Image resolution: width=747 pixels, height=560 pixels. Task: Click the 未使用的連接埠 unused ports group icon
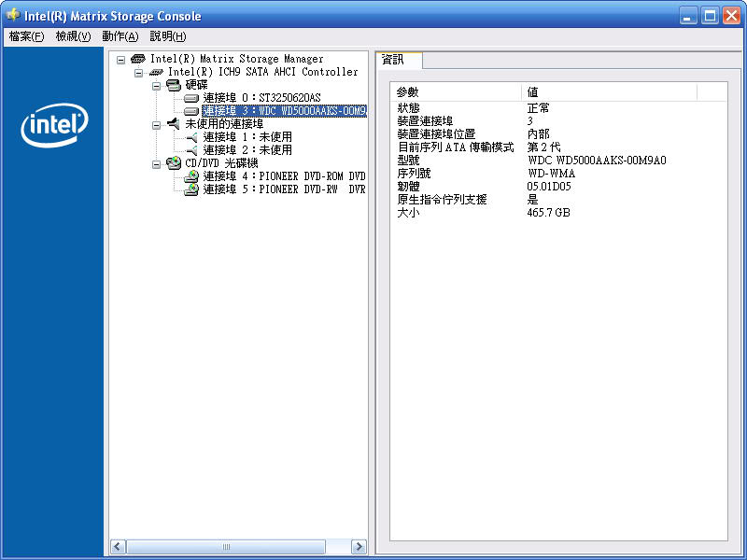[174, 124]
